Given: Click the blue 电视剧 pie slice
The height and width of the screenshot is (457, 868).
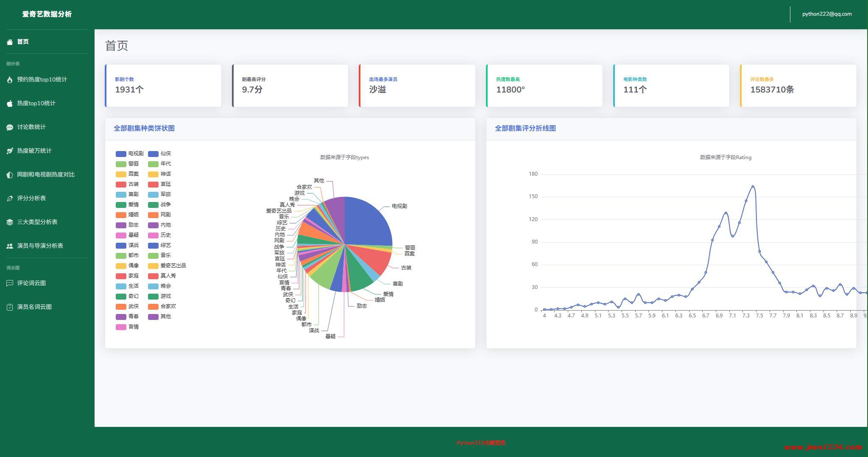Looking at the screenshot, I should [367, 223].
